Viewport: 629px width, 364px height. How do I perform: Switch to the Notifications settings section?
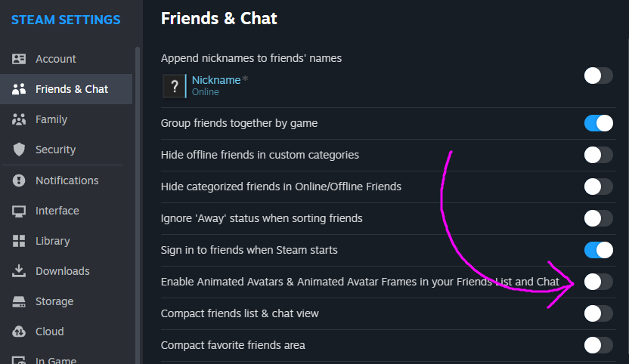(67, 180)
